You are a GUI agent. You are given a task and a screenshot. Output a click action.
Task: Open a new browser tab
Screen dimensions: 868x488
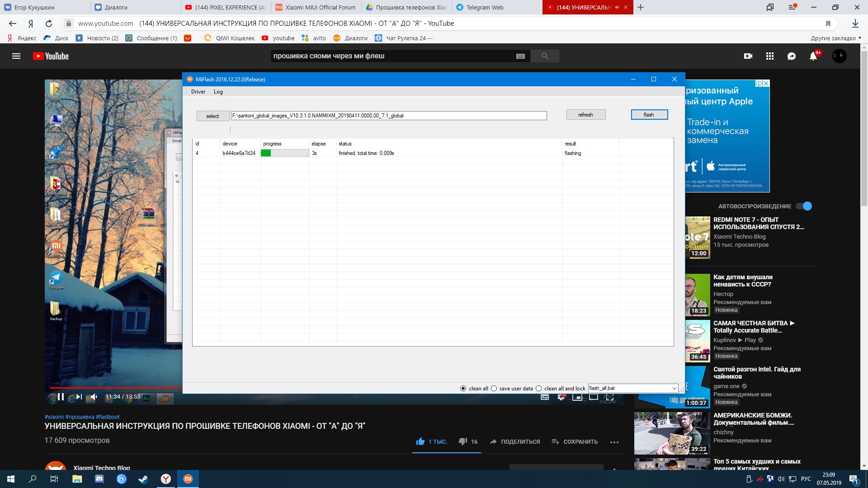click(641, 7)
